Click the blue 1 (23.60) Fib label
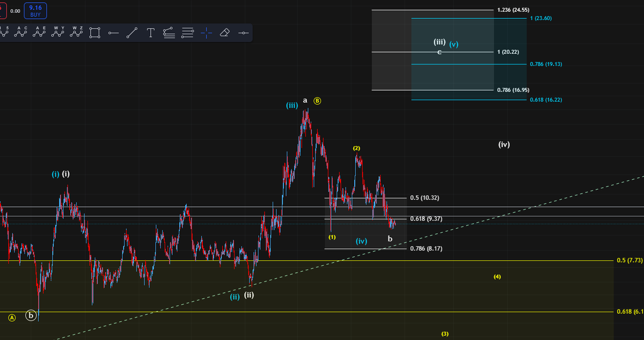This screenshot has height=340, width=644. 541,18
